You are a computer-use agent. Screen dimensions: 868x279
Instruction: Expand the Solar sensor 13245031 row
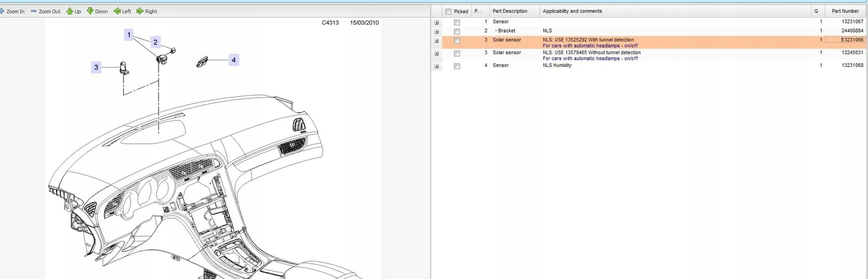436,53
